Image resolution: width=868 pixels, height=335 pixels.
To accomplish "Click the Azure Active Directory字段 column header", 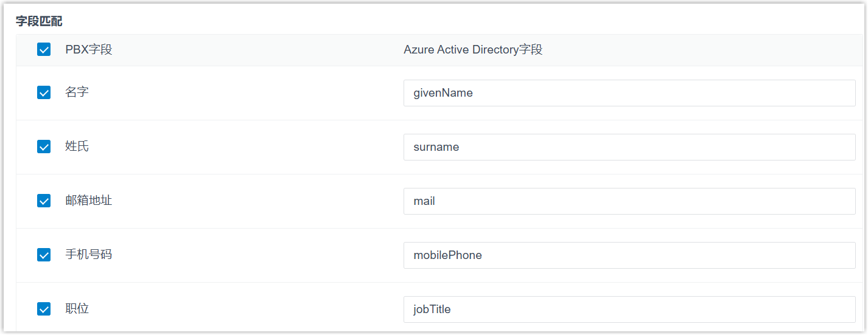I will [473, 50].
